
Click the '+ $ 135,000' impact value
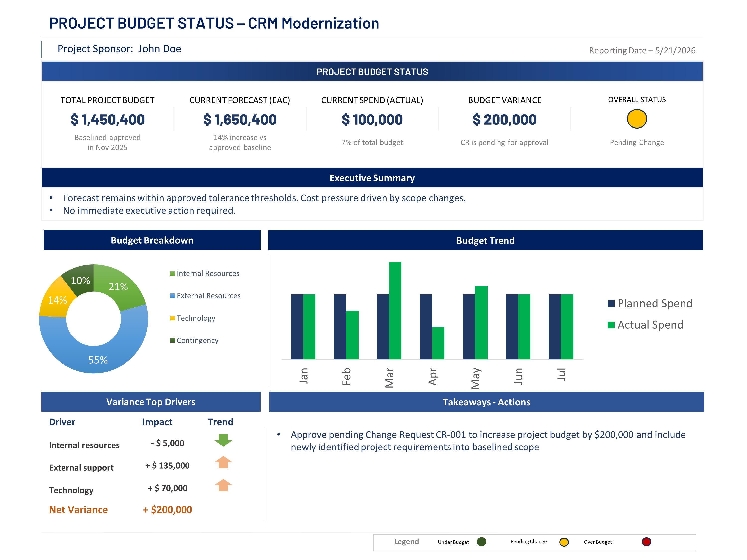(168, 465)
